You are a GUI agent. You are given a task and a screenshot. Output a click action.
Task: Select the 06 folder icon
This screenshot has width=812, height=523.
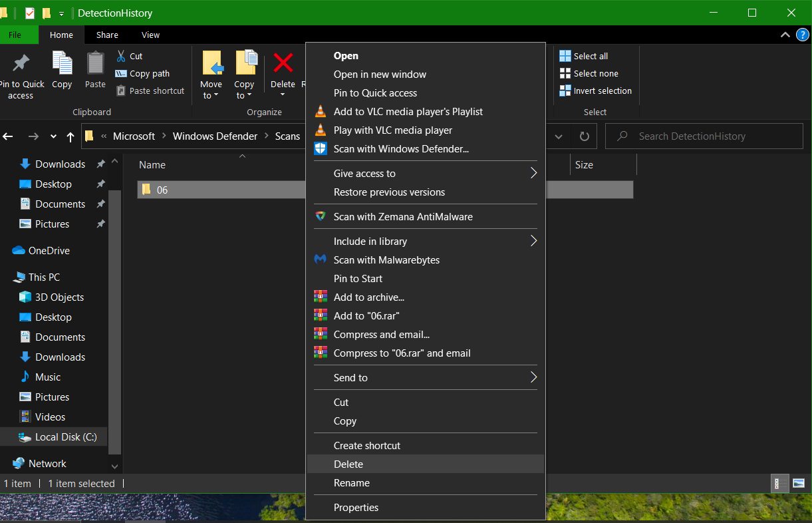point(146,190)
